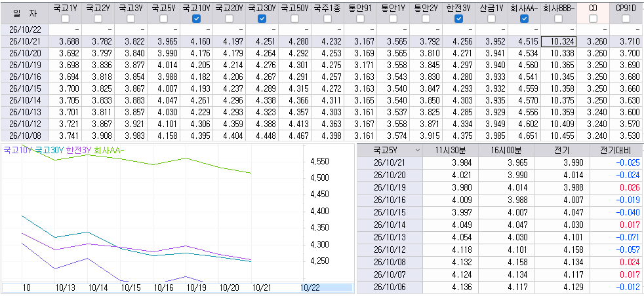The width and height of the screenshot is (644, 296).
Task: Select CP91D value 3.710 on 26/10/21
Action: [x=626, y=41]
